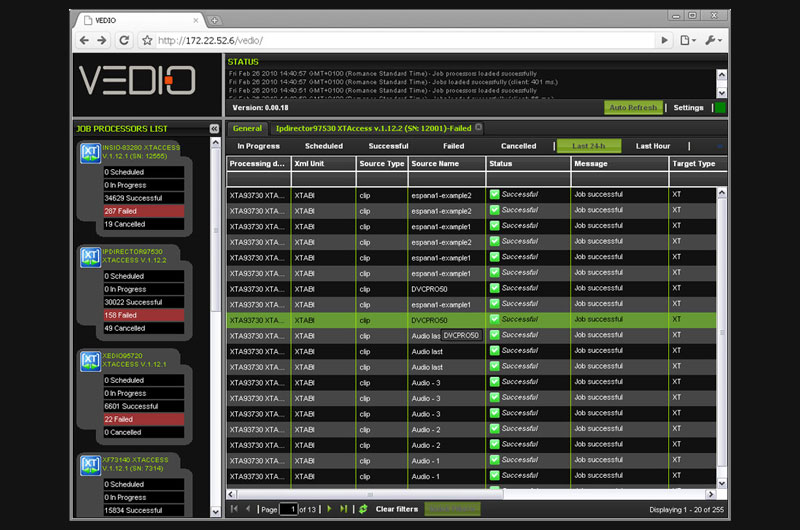Open 158 Failed jobs for IPDIRECTOR97530
This screenshot has height=530, width=800.
143,315
